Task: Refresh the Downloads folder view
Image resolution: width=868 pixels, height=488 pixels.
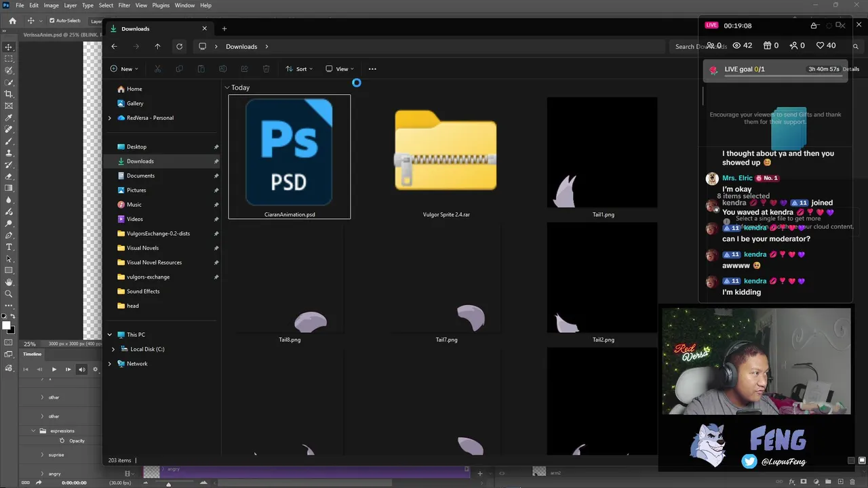Action: pyautogui.click(x=179, y=47)
